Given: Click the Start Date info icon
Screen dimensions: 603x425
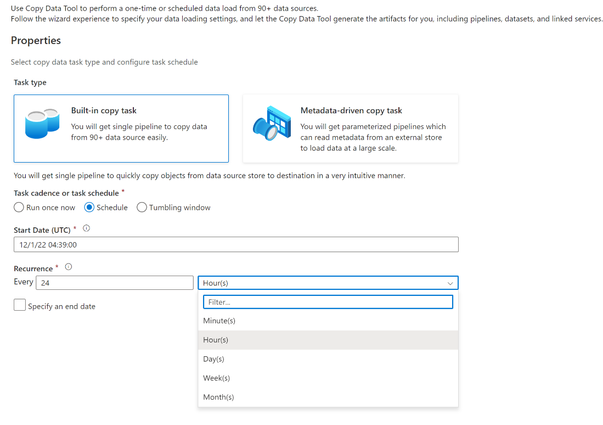Looking at the screenshot, I should tap(87, 228).
